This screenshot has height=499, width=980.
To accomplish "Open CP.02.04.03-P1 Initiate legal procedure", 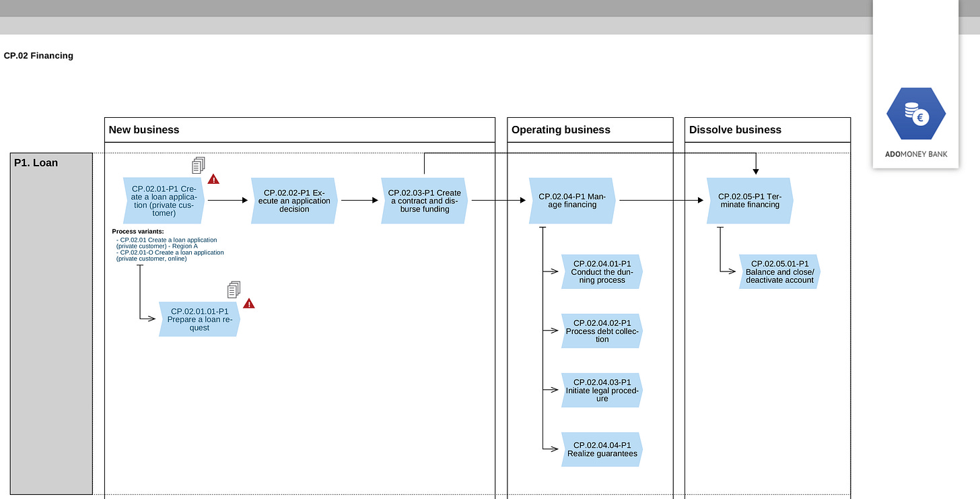I will coord(602,390).
